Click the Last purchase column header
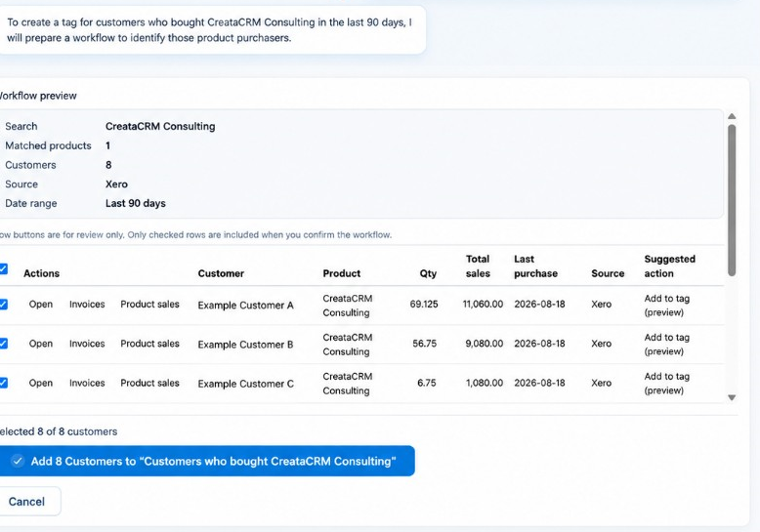 pos(535,266)
